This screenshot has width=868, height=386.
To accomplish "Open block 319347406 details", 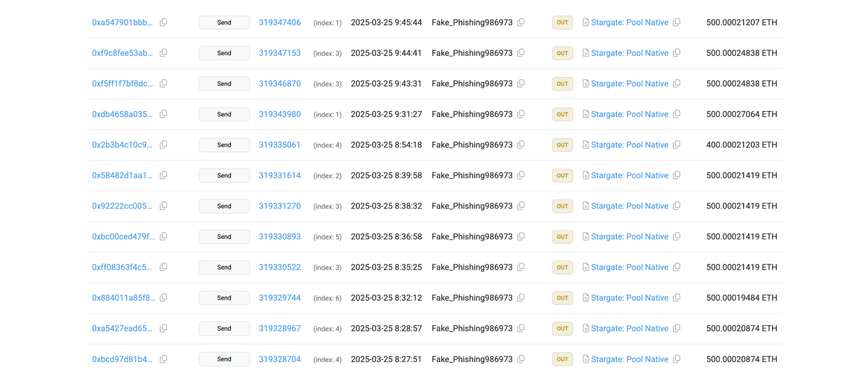I will click(279, 22).
